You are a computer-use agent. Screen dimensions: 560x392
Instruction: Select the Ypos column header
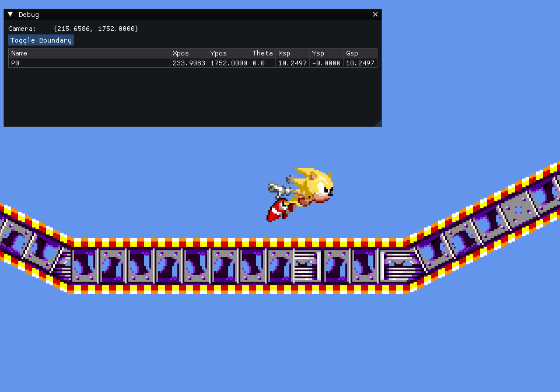(x=229, y=53)
